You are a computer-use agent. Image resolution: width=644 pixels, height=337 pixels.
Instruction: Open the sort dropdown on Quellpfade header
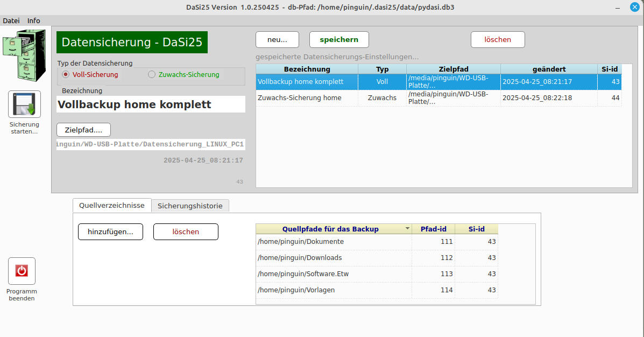(x=407, y=229)
